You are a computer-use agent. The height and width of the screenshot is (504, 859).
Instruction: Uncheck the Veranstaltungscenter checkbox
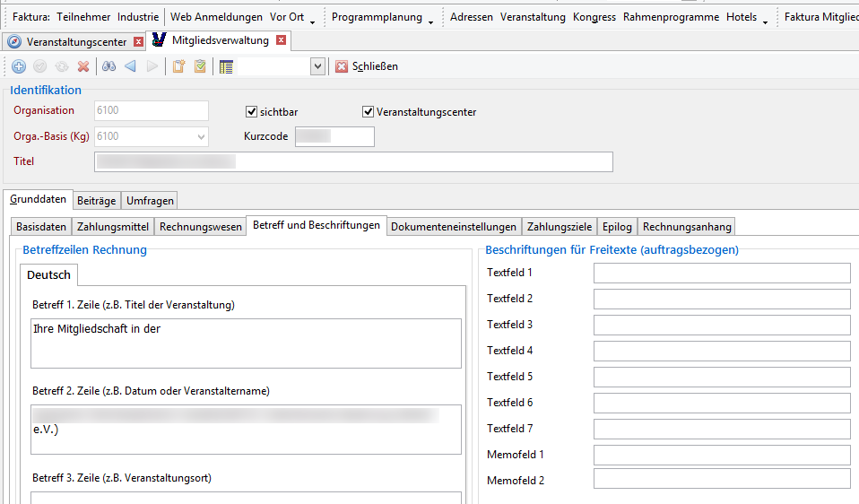pos(368,112)
